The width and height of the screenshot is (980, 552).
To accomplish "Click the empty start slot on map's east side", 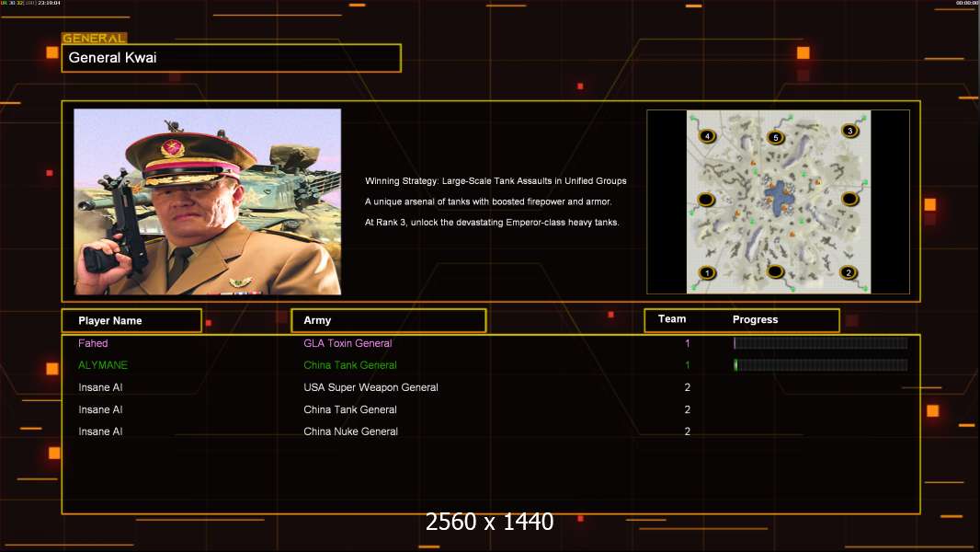I will click(850, 199).
